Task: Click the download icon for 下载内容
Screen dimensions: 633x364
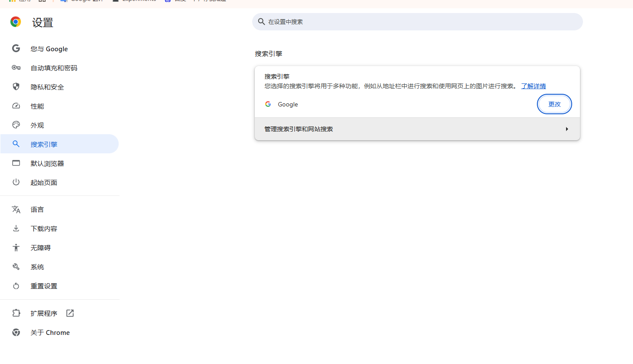Action: pyautogui.click(x=16, y=228)
